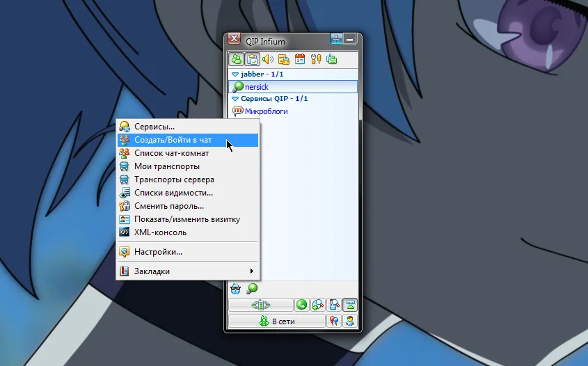588x366 pixels.
Task: Open the Микроблоги service entry
Action: coord(266,111)
